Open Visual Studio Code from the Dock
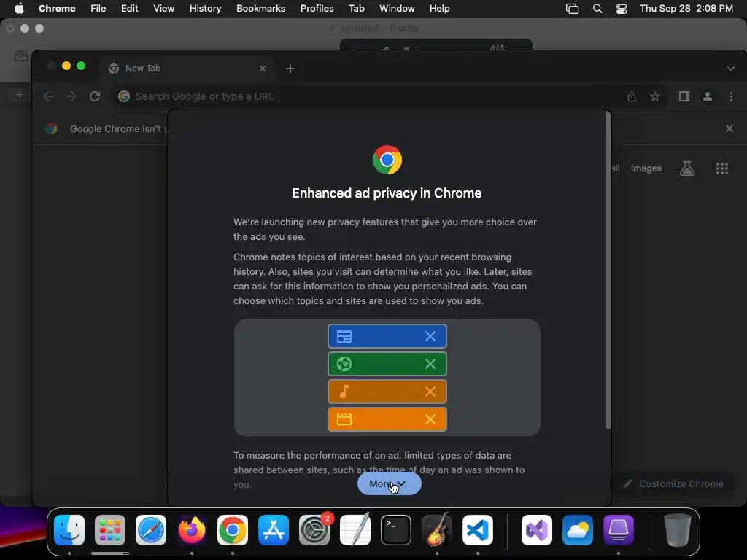 click(x=477, y=530)
